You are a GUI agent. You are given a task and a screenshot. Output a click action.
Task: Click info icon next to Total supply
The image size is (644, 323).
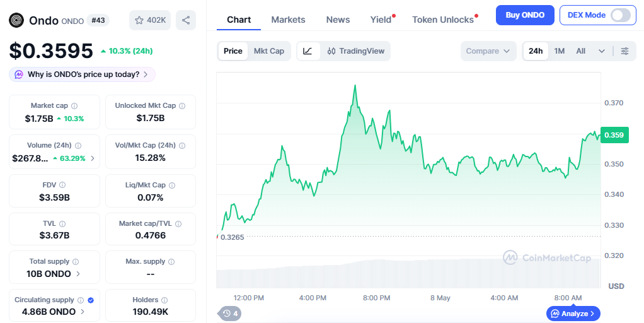click(76, 262)
